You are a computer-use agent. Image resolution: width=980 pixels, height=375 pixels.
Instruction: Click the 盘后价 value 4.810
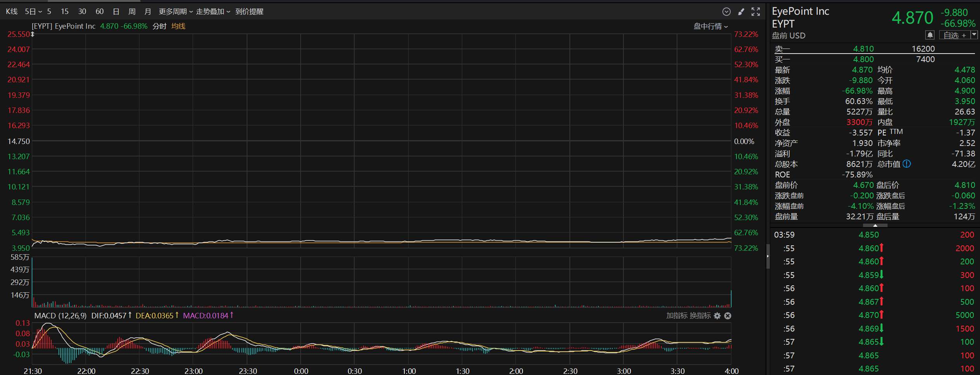(964, 185)
